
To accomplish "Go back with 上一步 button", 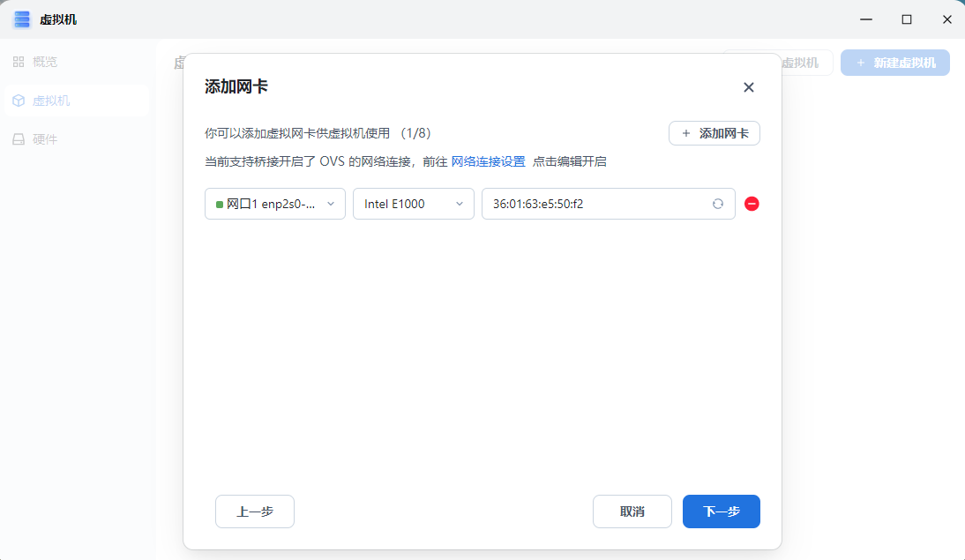I will pyautogui.click(x=255, y=511).
